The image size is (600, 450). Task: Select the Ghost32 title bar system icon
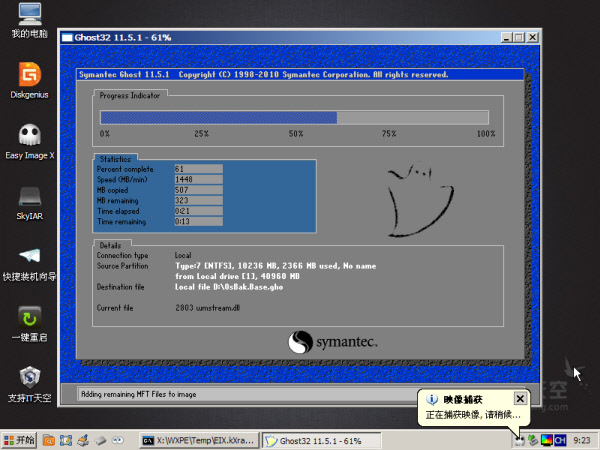click(x=67, y=38)
